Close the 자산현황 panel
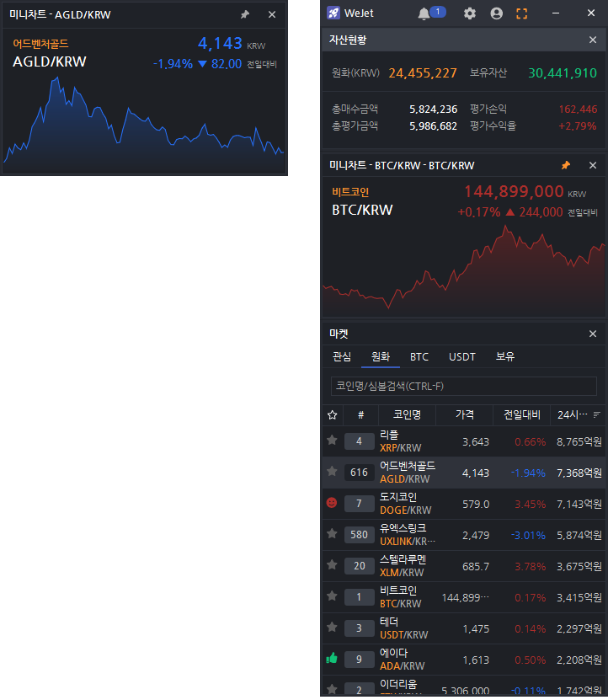Screen dimensions: 608x700 click(x=593, y=40)
